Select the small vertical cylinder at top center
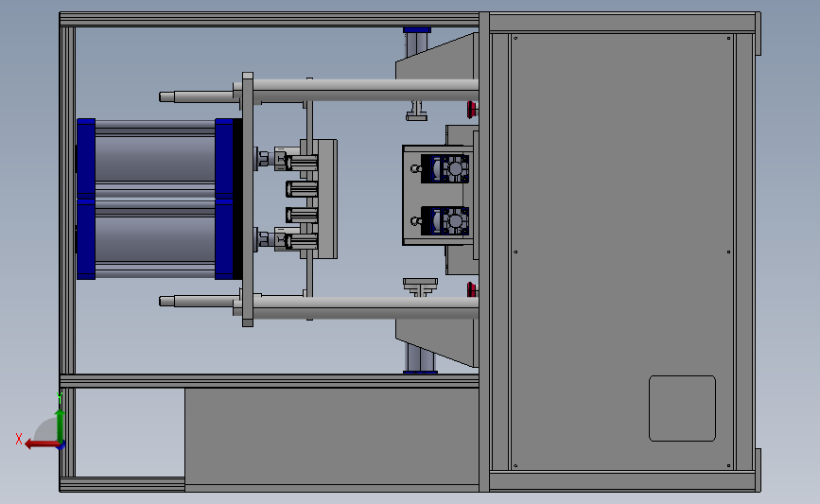Viewport: 820px width, 504px height. (417, 41)
